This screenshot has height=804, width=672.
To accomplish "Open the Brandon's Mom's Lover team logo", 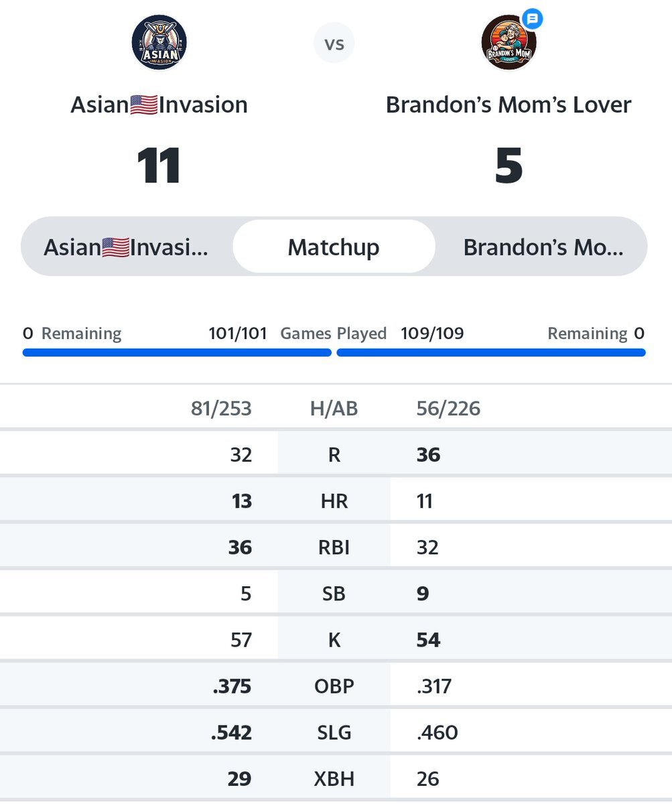I will coord(509,43).
